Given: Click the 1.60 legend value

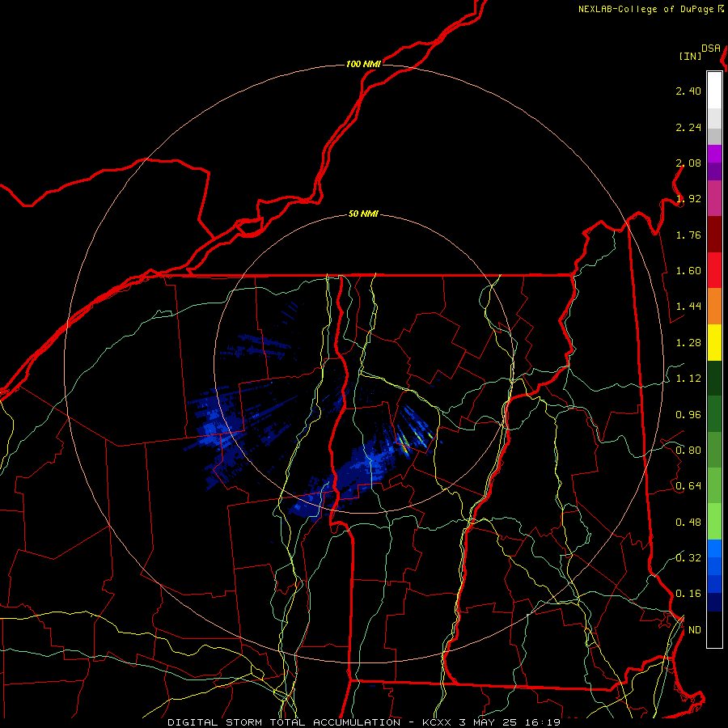Looking at the screenshot, I should click(688, 271).
